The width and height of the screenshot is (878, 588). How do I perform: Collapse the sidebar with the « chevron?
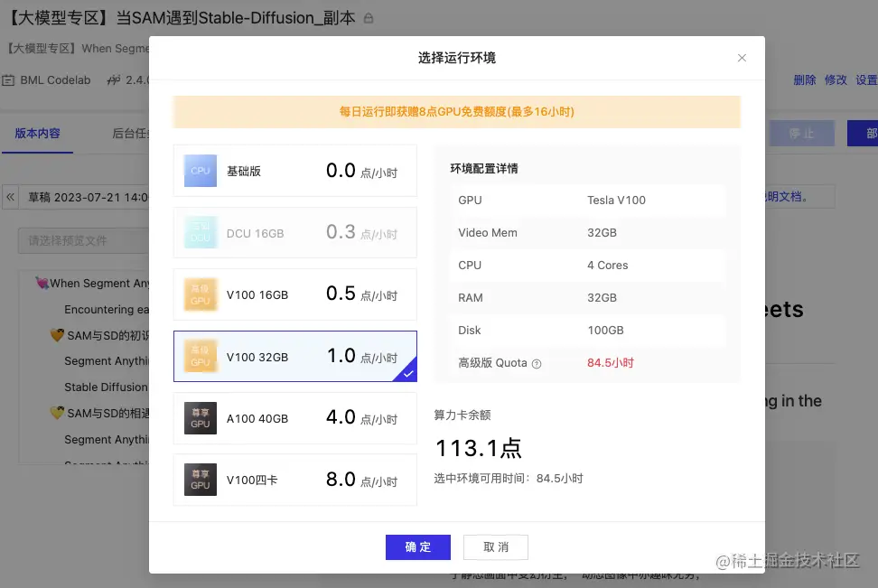pyautogui.click(x=8, y=197)
